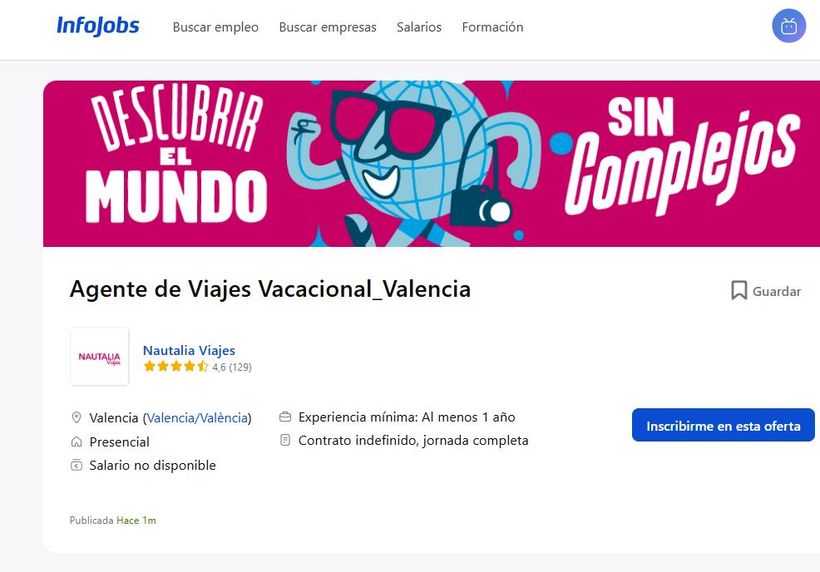
Task: Click the InfoJobs logo
Action: click(x=98, y=26)
